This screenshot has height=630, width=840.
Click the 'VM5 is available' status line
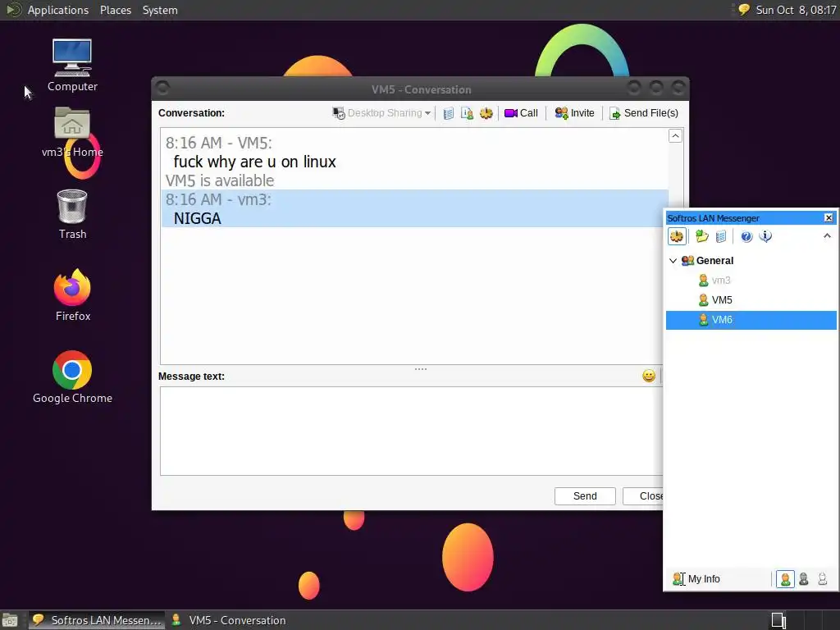(x=220, y=180)
